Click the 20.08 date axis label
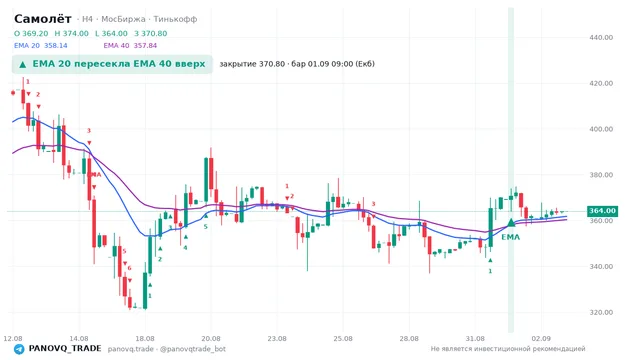 211,339
